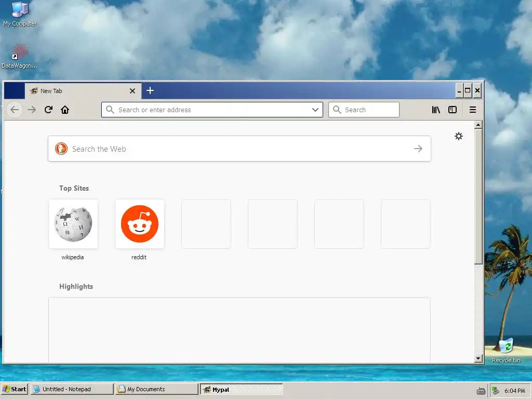Go forward with the forward arrow

pyautogui.click(x=32, y=110)
